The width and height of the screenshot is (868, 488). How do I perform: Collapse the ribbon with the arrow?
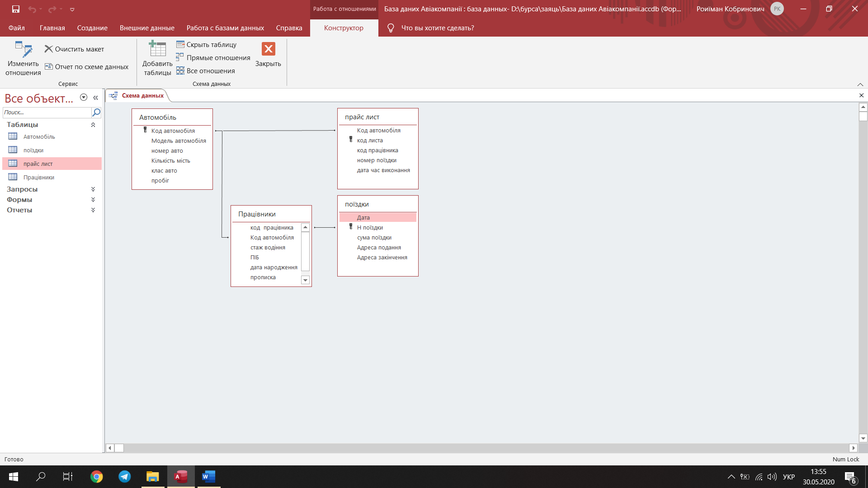click(x=860, y=84)
